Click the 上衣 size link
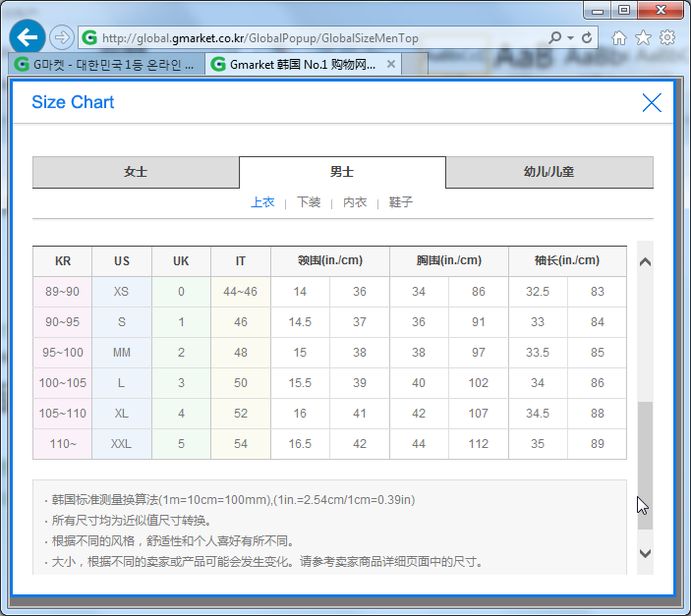The image size is (691, 616). (x=262, y=202)
